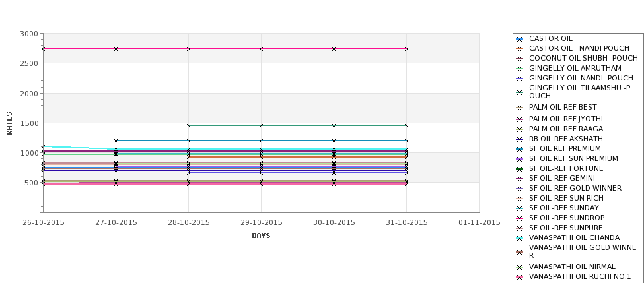Click the GINGELLY OIL AMRUTHAM legend marker

(519, 69)
